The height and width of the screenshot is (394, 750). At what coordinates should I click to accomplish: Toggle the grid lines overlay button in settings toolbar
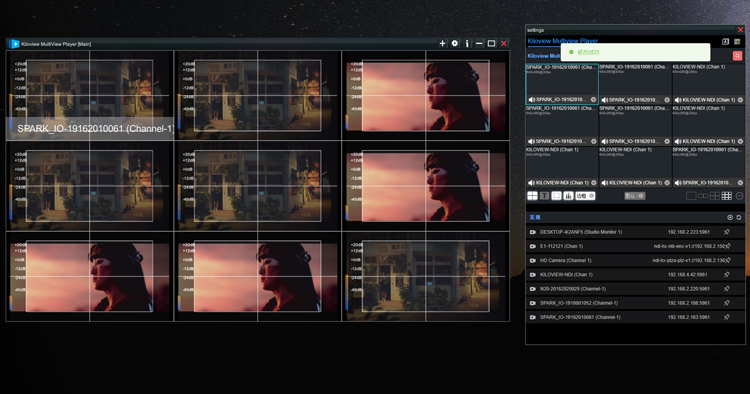click(532, 196)
